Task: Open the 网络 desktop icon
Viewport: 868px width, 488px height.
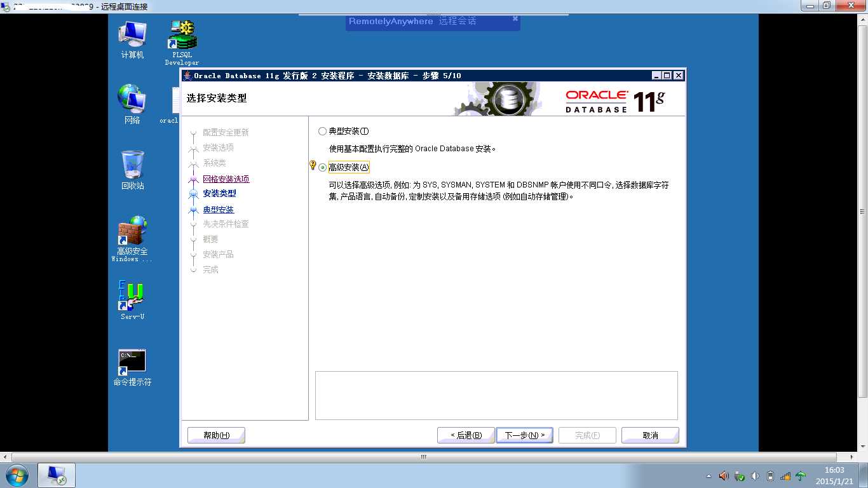Action: [x=132, y=104]
